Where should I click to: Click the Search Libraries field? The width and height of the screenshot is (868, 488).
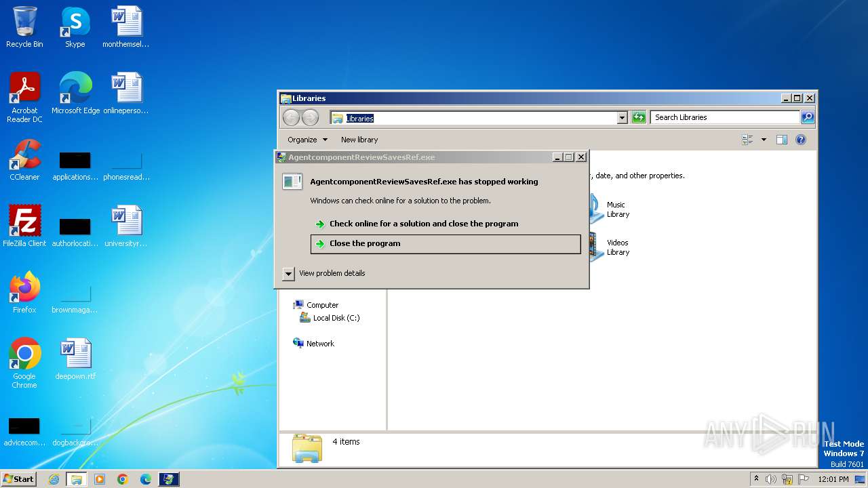725,117
